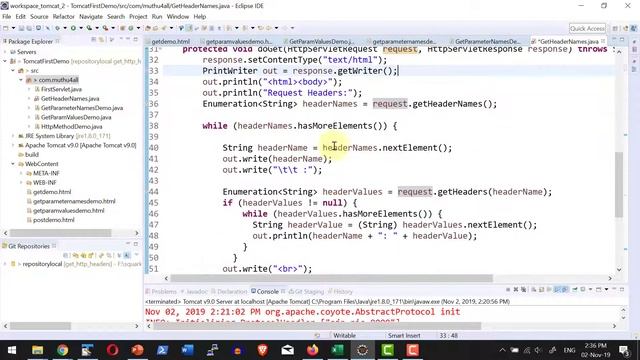Collapse the src folder

click(13, 71)
